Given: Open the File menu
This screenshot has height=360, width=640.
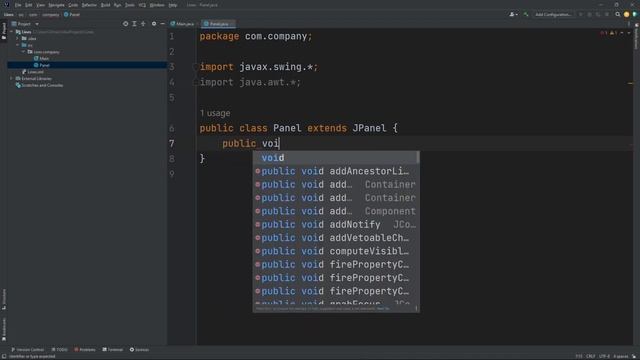Looking at the screenshot, I should pos(18,5).
